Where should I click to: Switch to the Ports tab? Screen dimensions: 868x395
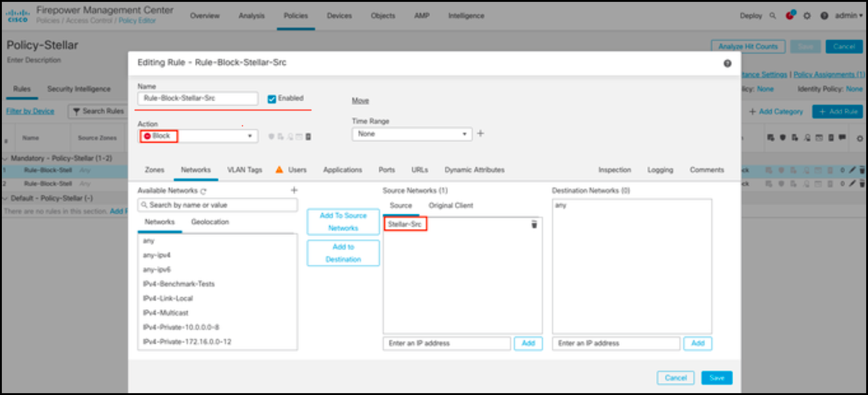[x=386, y=170]
